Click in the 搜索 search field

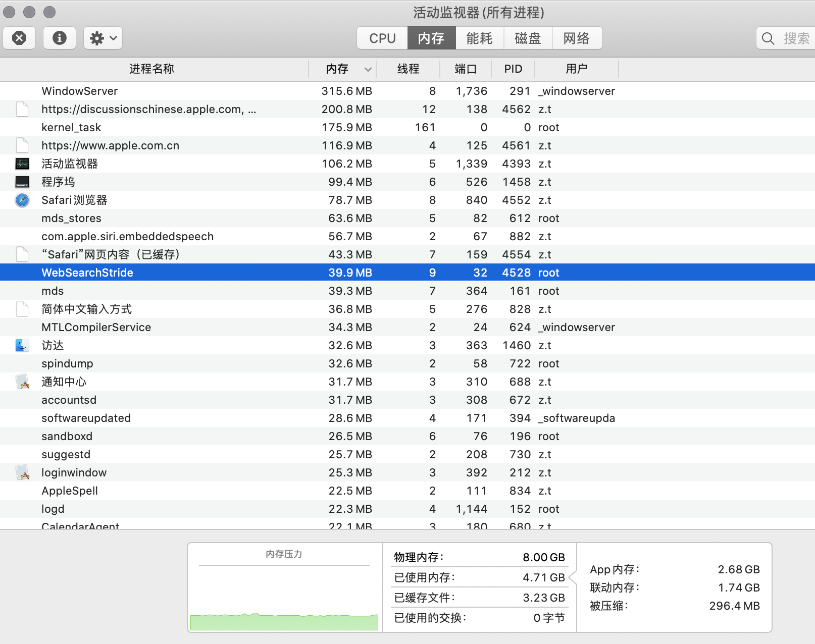[796, 38]
